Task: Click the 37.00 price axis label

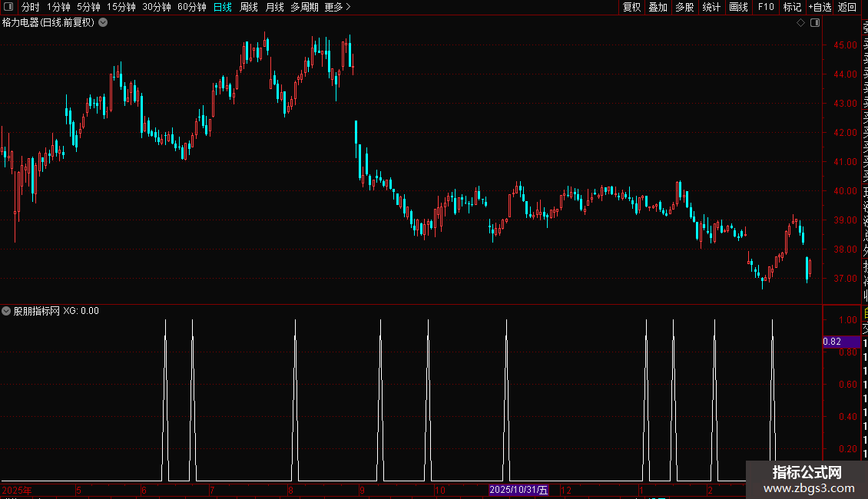Action: [x=845, y=278]
